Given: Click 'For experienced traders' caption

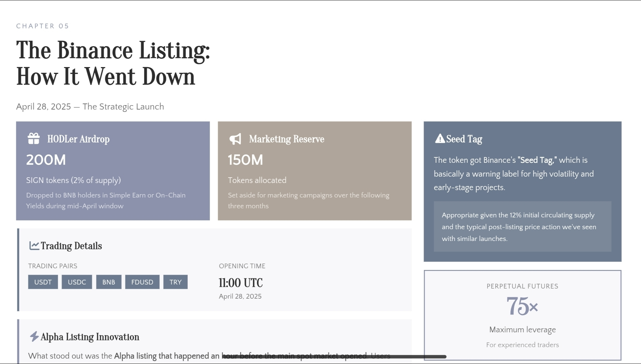Looking at the screenshot, I should [x=523, y=345].
